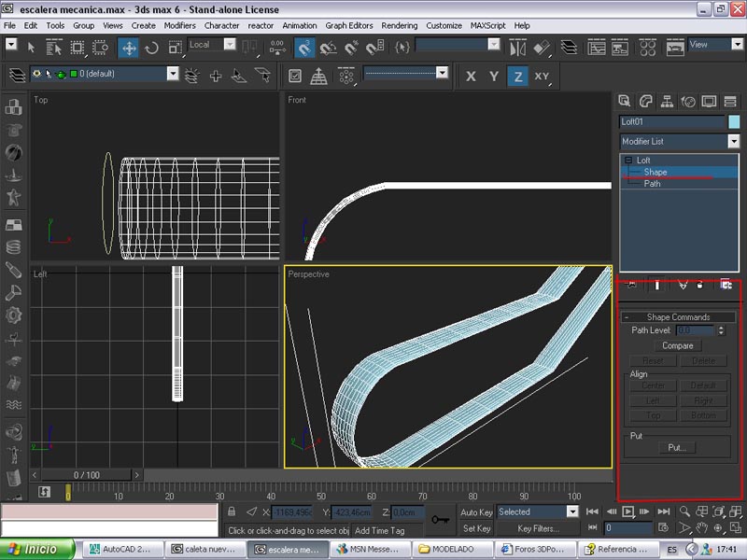The height and width of the screenshot is (560, 747).
Task: Select the Path sub-object in modifier stack
Action: (x=653, y=184)
